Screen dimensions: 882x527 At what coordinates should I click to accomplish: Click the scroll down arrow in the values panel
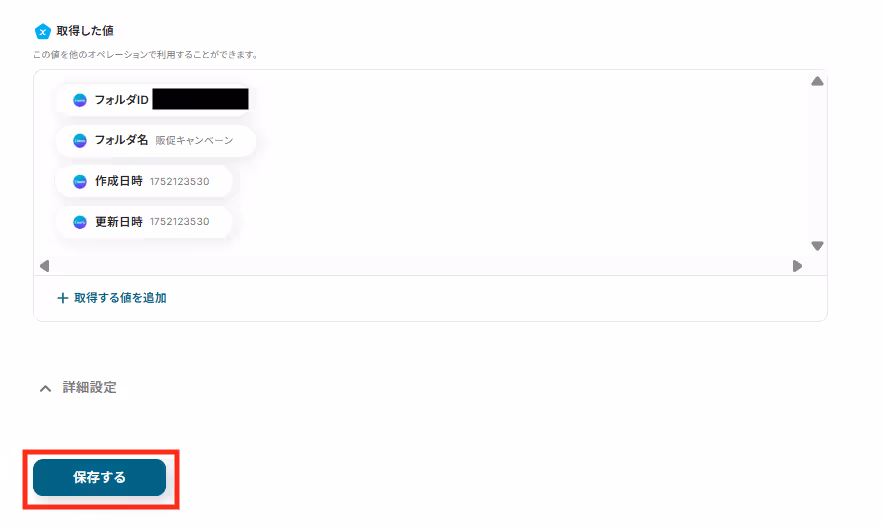pyautogui.click(x=817, y=246)
